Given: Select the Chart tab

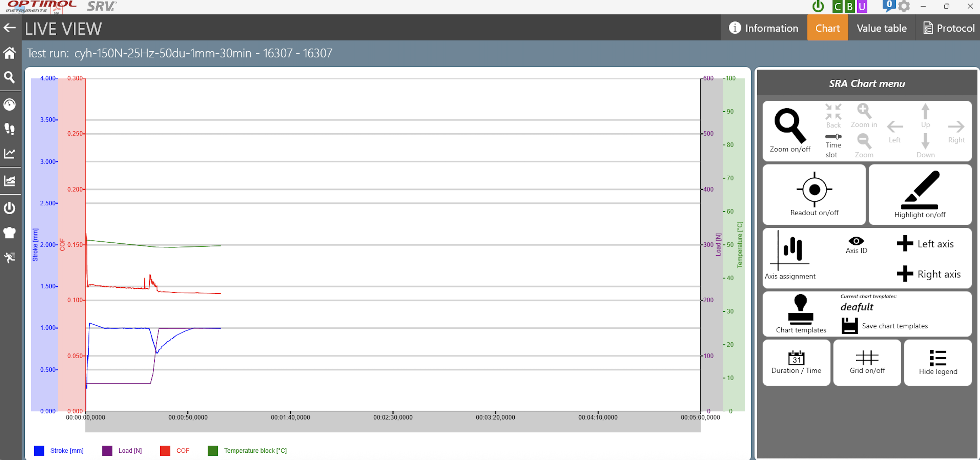Looking at the screenshot, I should click(x=827, y=28).
